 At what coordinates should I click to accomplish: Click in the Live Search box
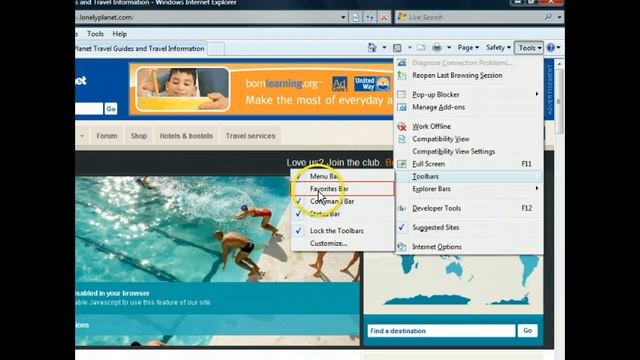(x=470, y=17)
